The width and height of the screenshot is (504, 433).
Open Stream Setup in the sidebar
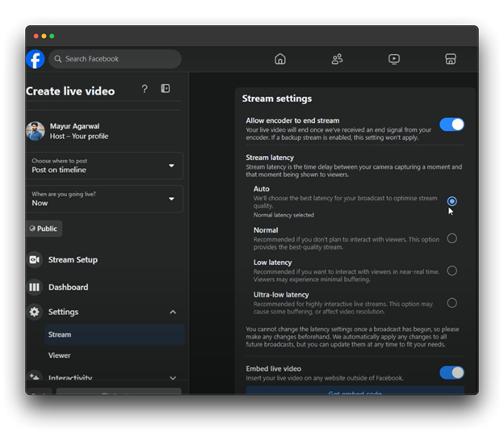pyautogui.click(x=73, y=260)
